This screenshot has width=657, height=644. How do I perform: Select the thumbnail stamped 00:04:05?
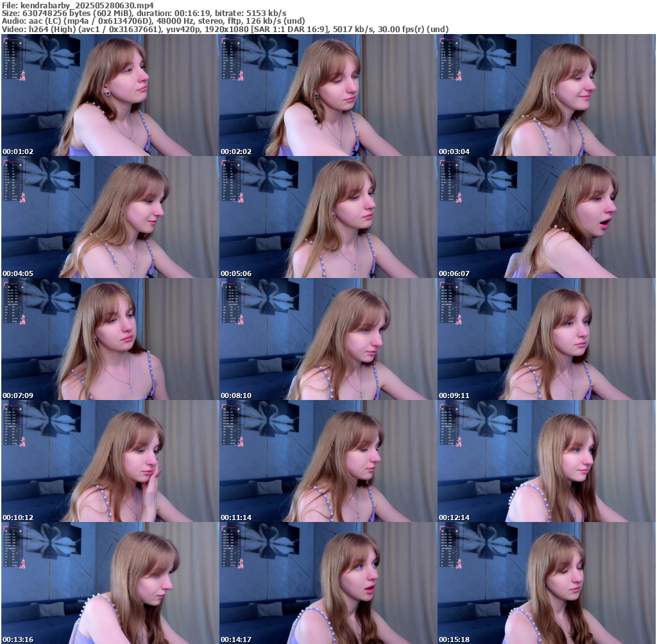pos(110,217)
